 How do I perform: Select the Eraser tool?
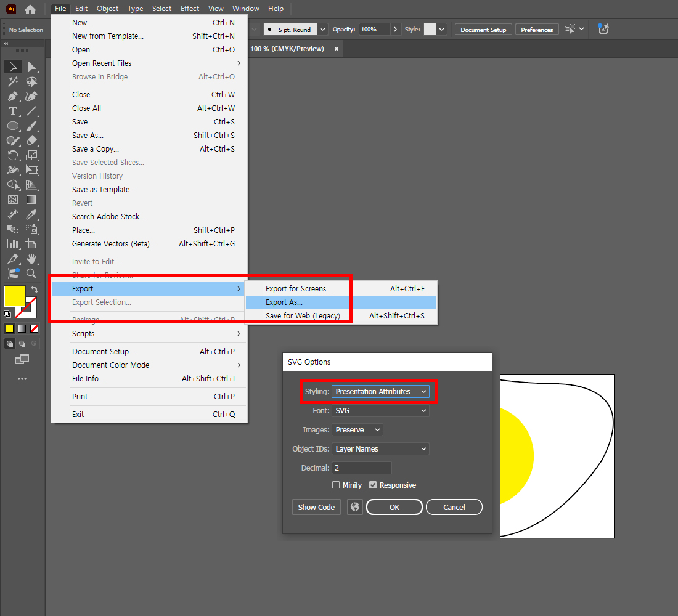tap(31, 140)
